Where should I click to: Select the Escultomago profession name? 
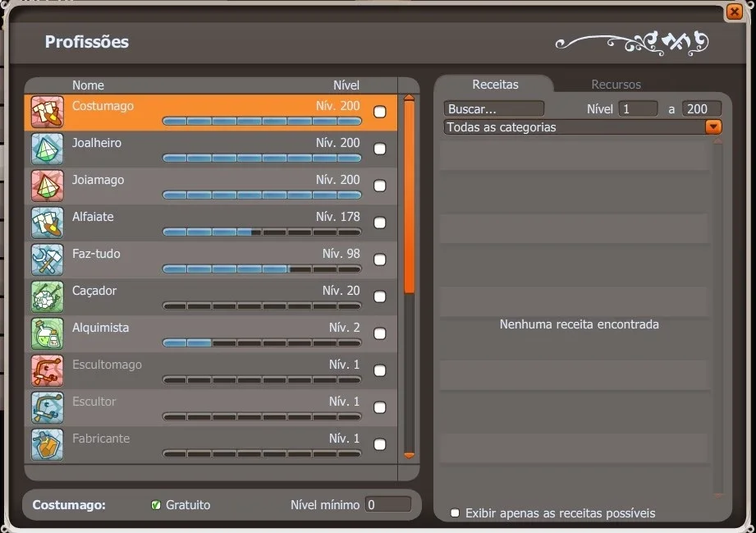(107, 365)
